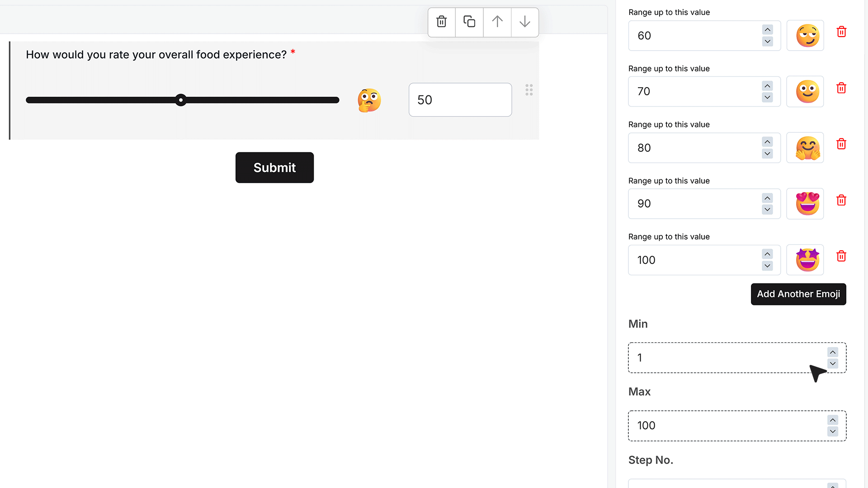Screen dimensions: 868x488
Task: Move the question up with arrow icon
Action: 497,22
